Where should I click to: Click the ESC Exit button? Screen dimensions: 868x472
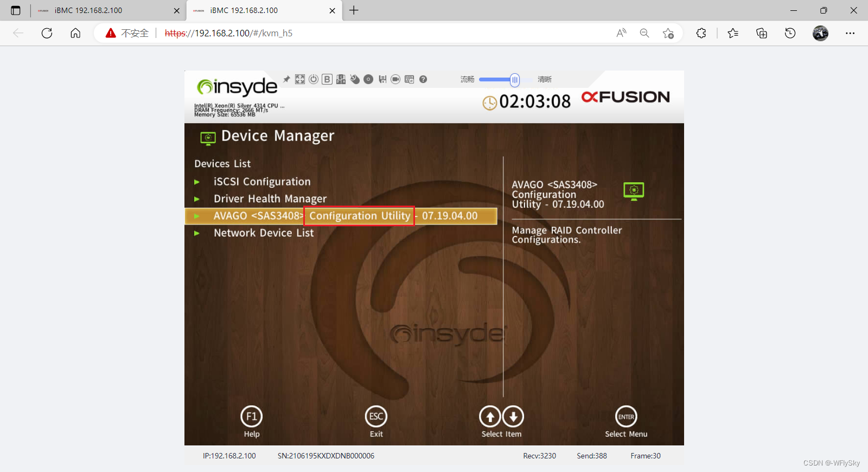click(x=376, y=417)
